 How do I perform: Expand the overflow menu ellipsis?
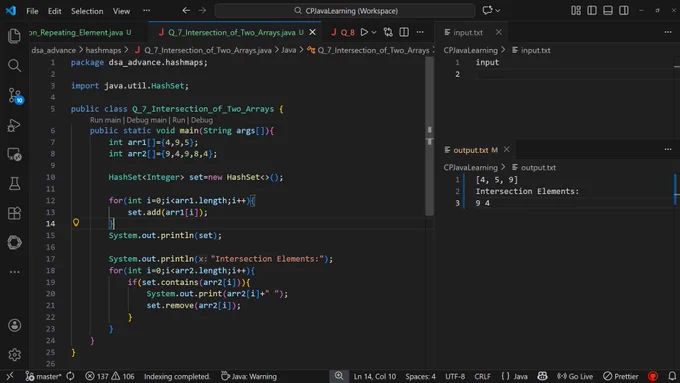pyautogui.click(x=147, y=10)
